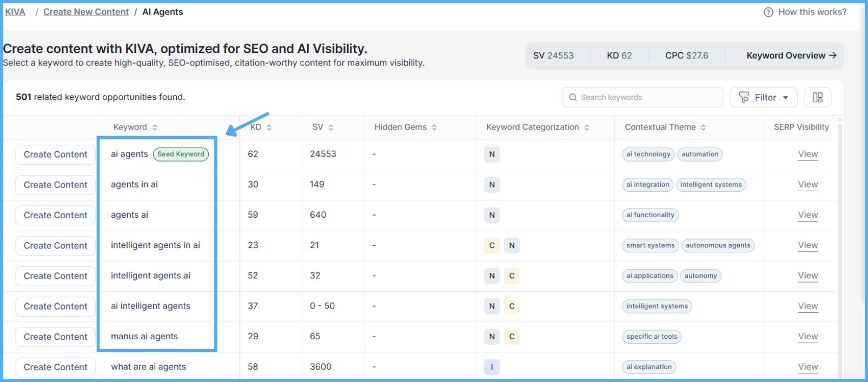Sort by Contextual Theme column icon
The height and width of the screenshot is (382, 868).
click(703, 128)
